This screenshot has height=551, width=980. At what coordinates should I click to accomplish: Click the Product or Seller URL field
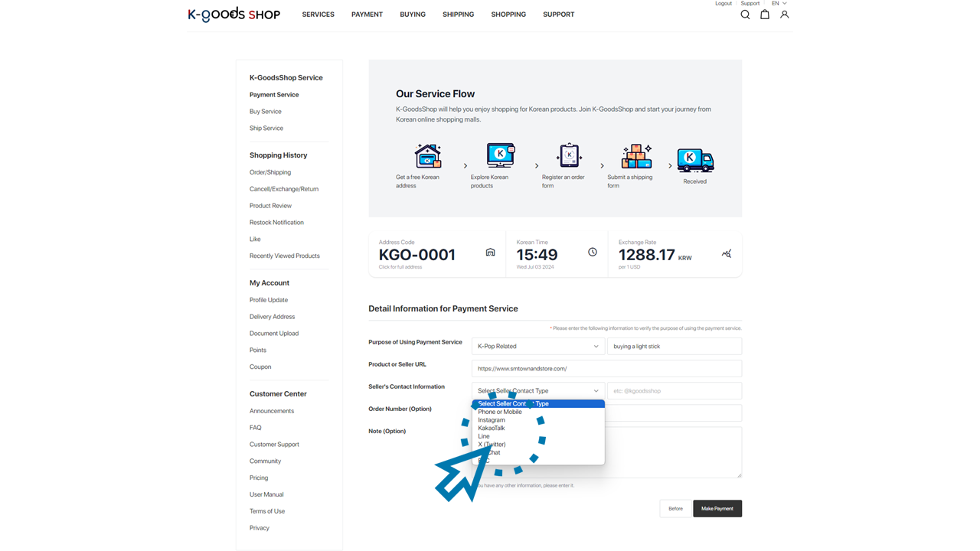point(606,369)
